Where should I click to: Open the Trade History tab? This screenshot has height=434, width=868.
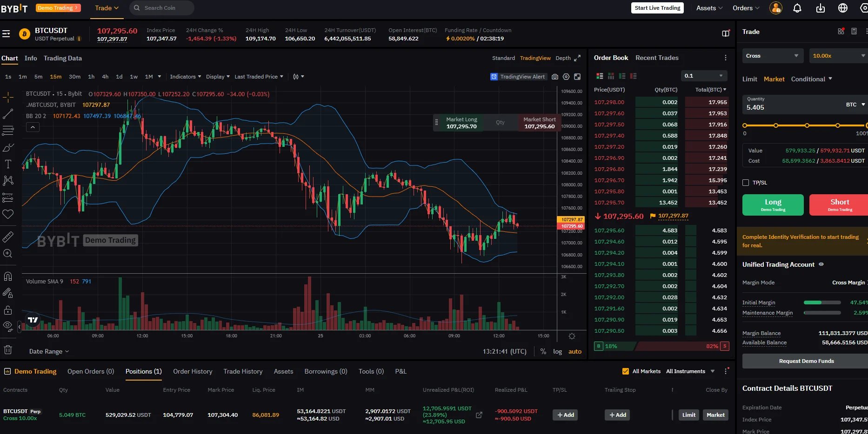243,371
